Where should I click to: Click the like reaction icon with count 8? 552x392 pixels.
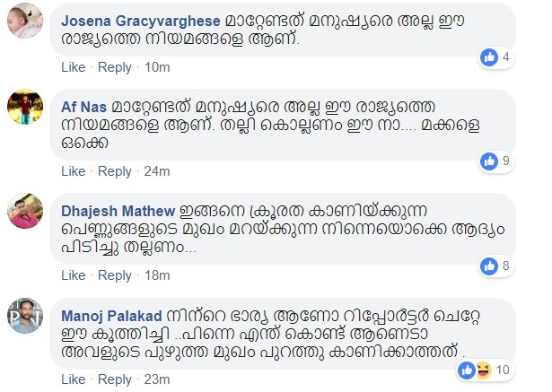(489, 266)
